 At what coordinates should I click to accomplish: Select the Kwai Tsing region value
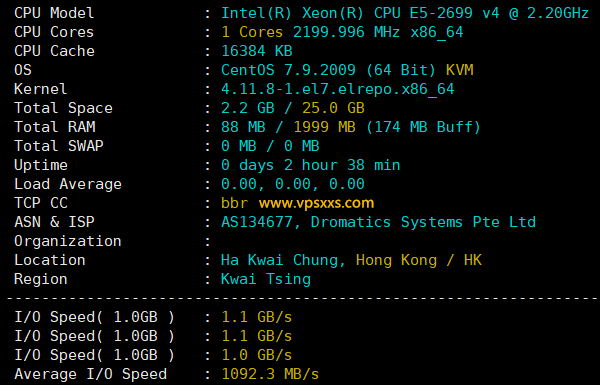[x=266, y=279]
